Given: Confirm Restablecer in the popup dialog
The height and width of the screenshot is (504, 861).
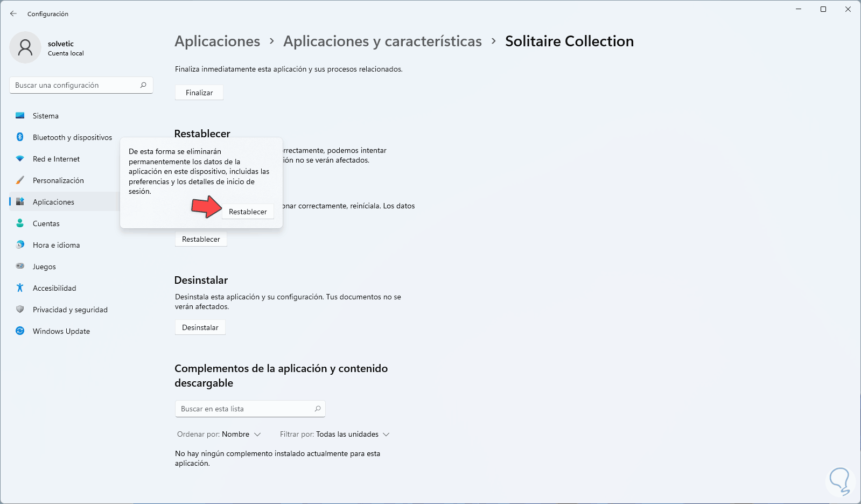Looking at the screenshot, I should click(248, 212).
